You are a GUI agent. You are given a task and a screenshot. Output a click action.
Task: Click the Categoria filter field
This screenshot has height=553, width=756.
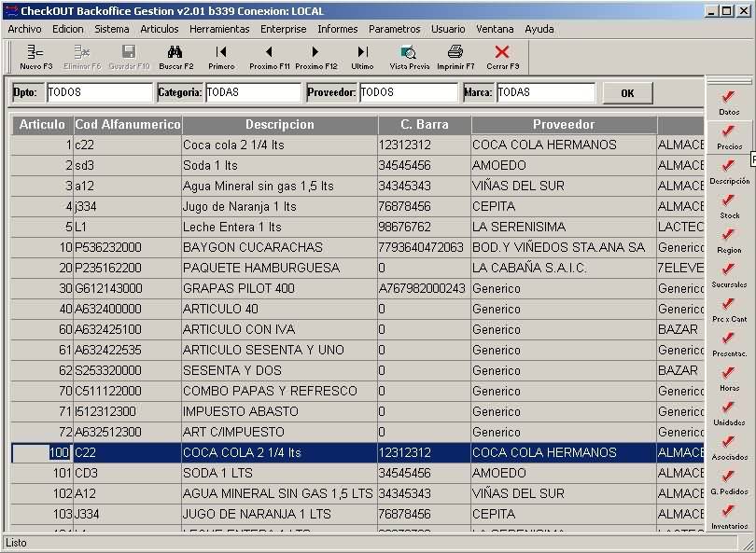(x=253, y=92)
